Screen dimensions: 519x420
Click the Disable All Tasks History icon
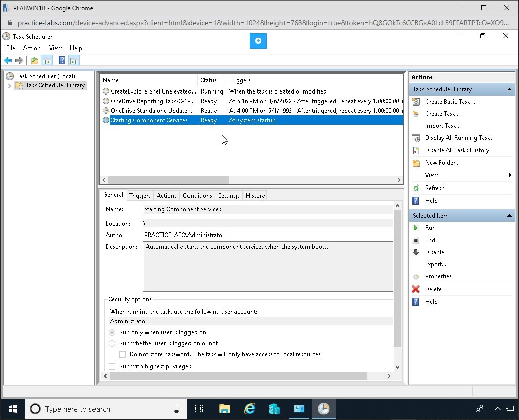[x=416, y=150]
